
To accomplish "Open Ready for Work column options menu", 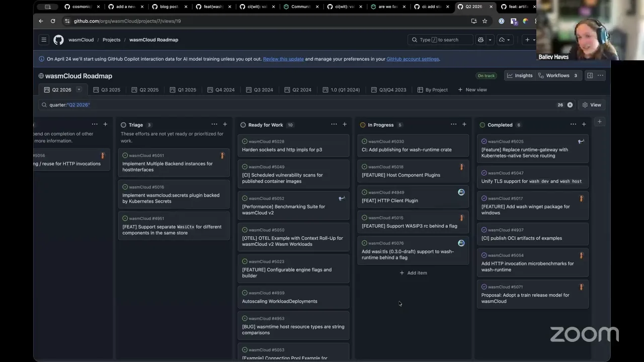I will pos(334,124).
